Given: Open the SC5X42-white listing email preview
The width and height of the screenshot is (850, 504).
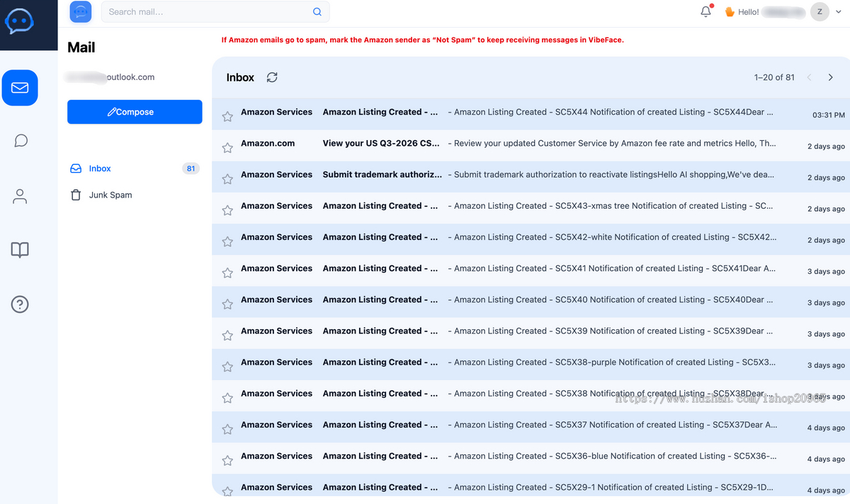Looking at the screenshot, I should point(612,236).
